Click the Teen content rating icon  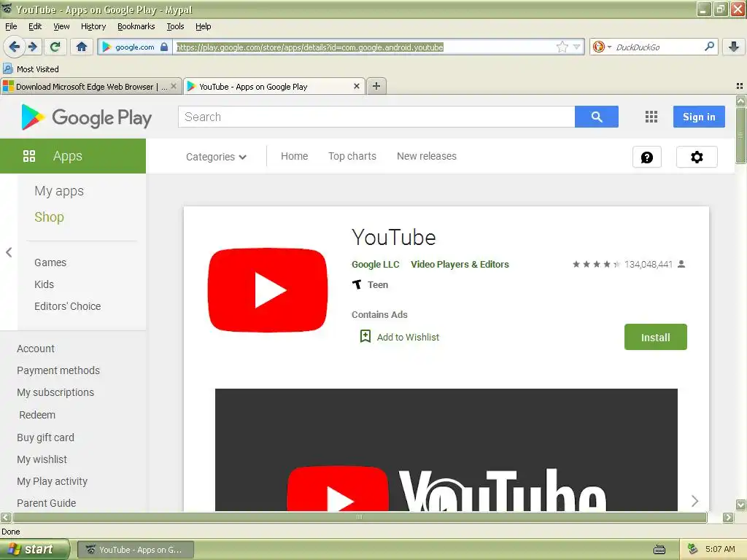point(357,285)
